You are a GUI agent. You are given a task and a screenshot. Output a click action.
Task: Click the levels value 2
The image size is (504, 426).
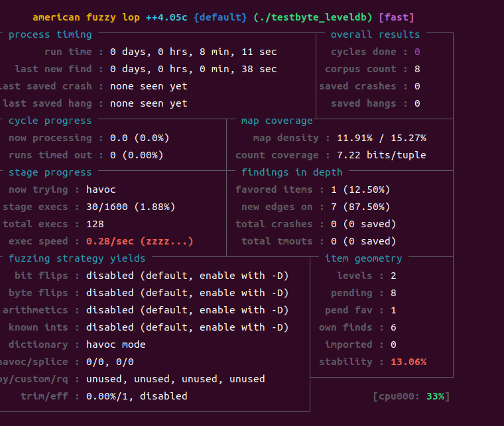pos(393,276)
